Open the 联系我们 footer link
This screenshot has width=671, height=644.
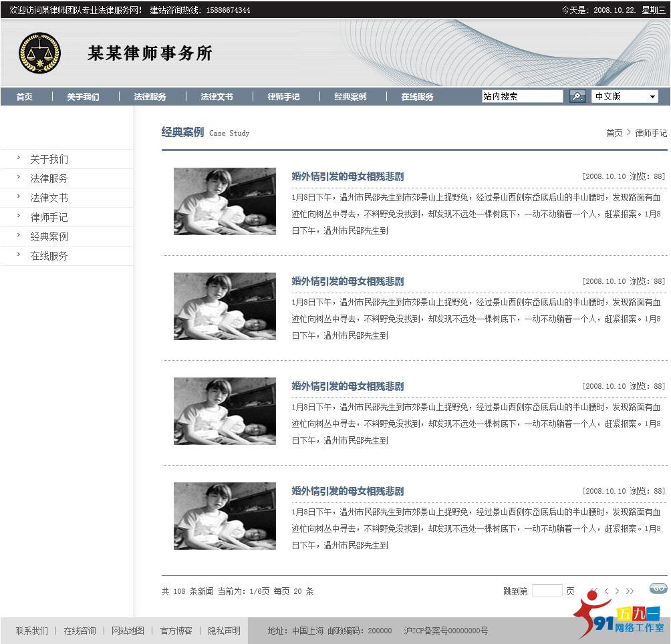[32, 631]
